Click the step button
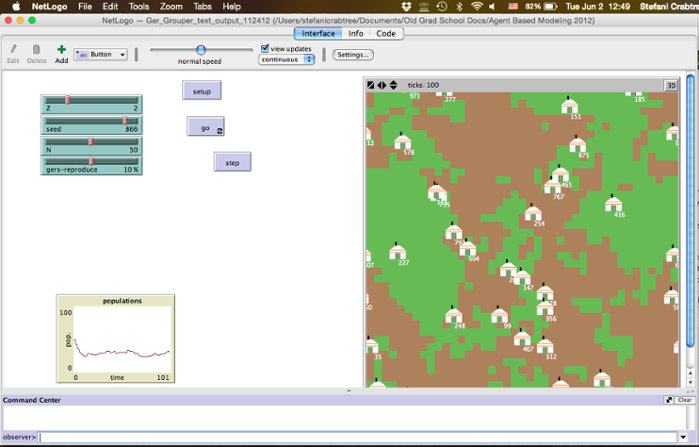Screen dimensions: 699x447 [232, 162]
